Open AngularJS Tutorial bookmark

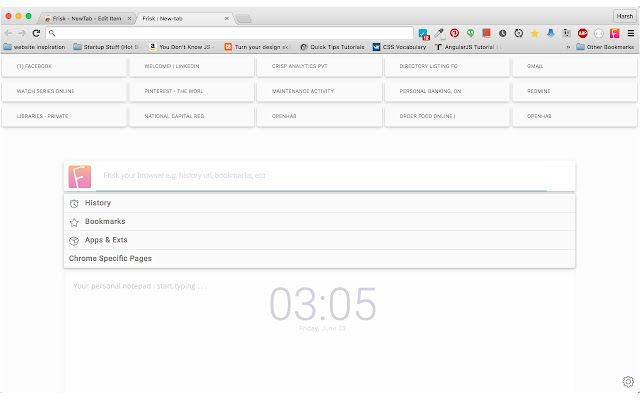pyautogui.click(x=467, y=47)
